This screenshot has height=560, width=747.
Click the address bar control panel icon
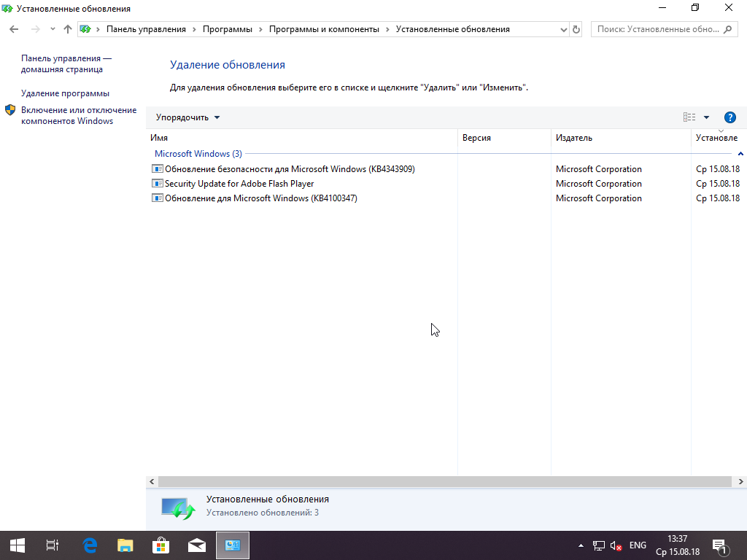(85, 29)
